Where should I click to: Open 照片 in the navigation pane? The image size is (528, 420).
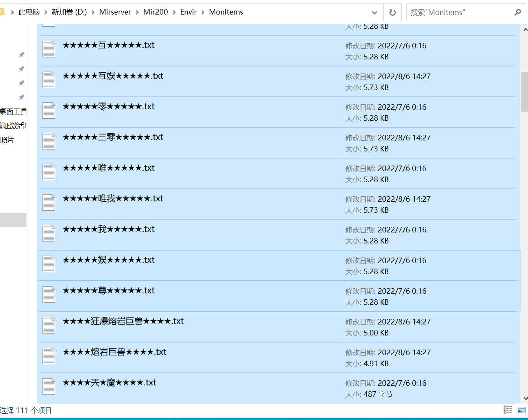point(7,140)
